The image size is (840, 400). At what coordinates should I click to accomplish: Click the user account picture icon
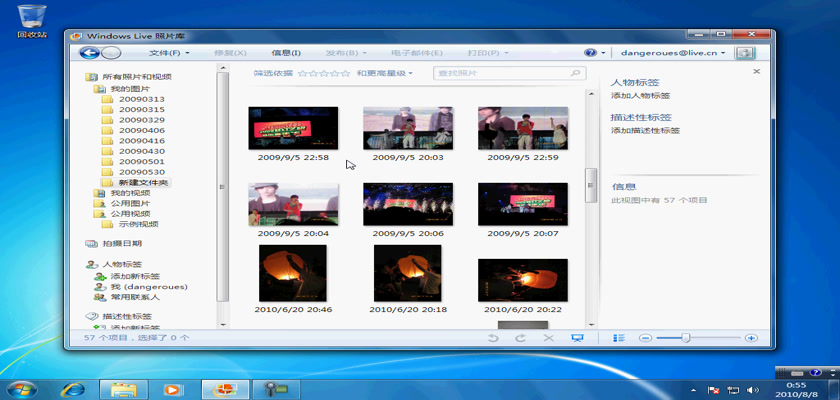[744, 53]
